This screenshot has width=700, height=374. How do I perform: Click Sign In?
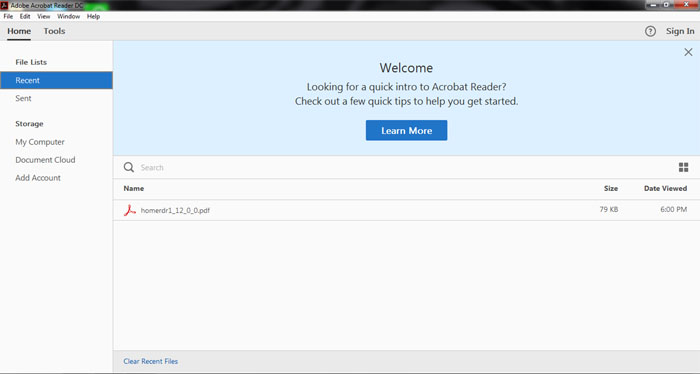pos(680,31)
